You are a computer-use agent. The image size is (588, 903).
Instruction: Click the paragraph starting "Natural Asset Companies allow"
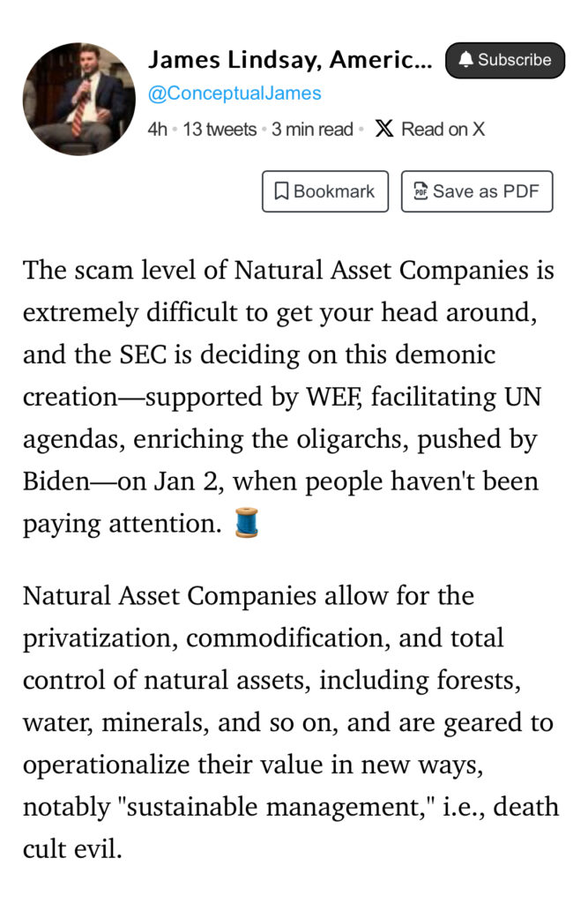pyautogui.click(x=289, y=722)
